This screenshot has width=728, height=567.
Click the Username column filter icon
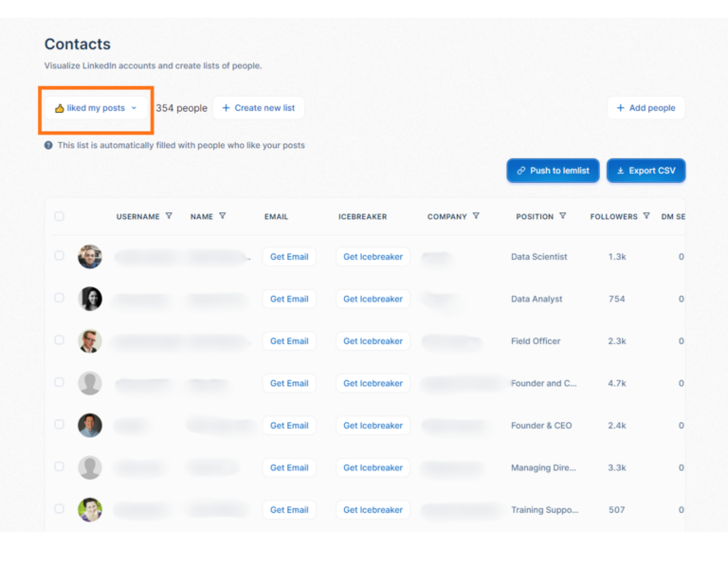pos(169,216)
